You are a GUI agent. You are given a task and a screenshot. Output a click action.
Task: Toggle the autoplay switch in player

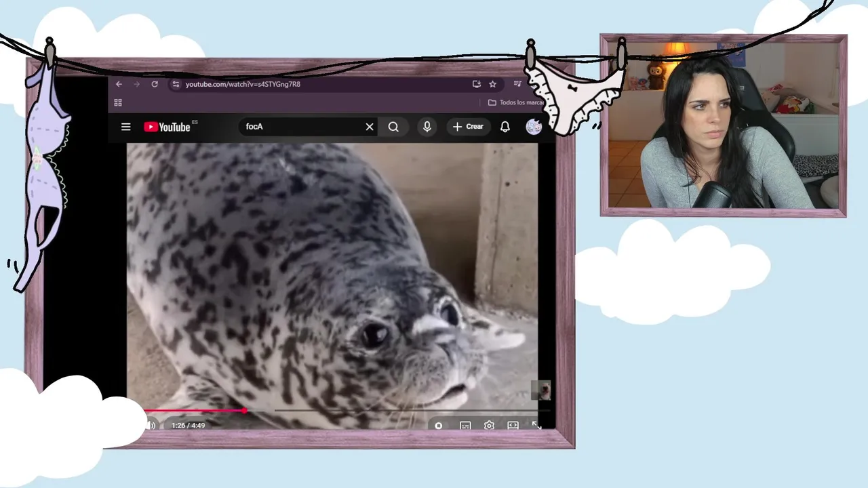[x=439, y=426]
